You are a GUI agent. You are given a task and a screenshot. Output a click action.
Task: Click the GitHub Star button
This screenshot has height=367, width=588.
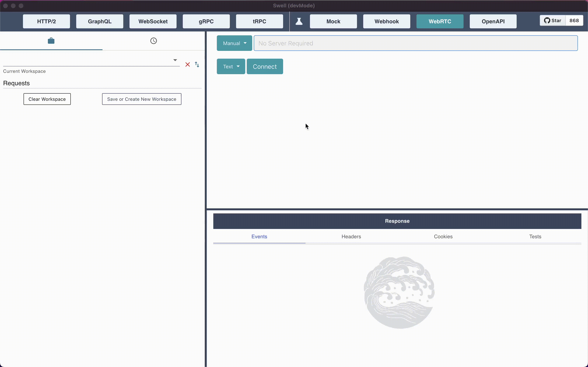click(553, 21)
